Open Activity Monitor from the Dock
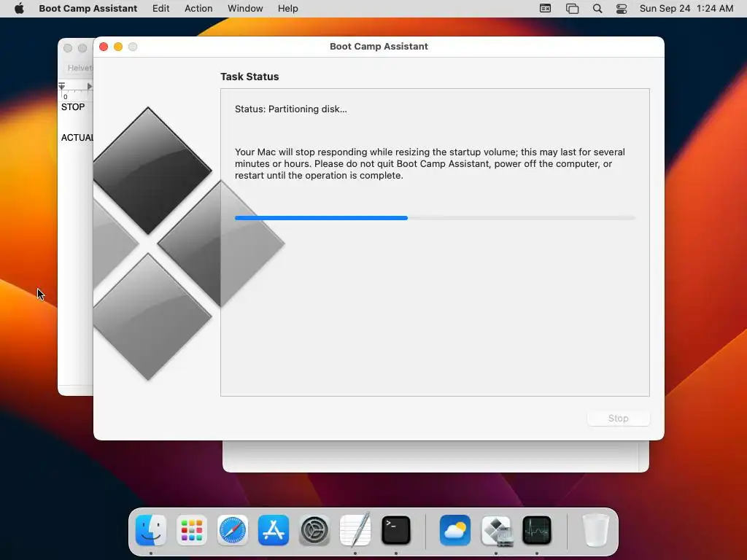This screenshot has height=560, width=747. pos(537,531)
